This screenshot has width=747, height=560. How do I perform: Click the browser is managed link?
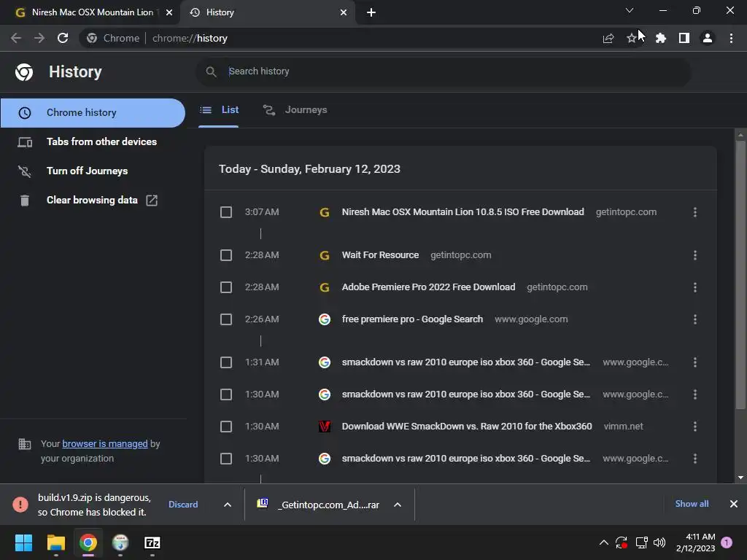tap(105, 444)
